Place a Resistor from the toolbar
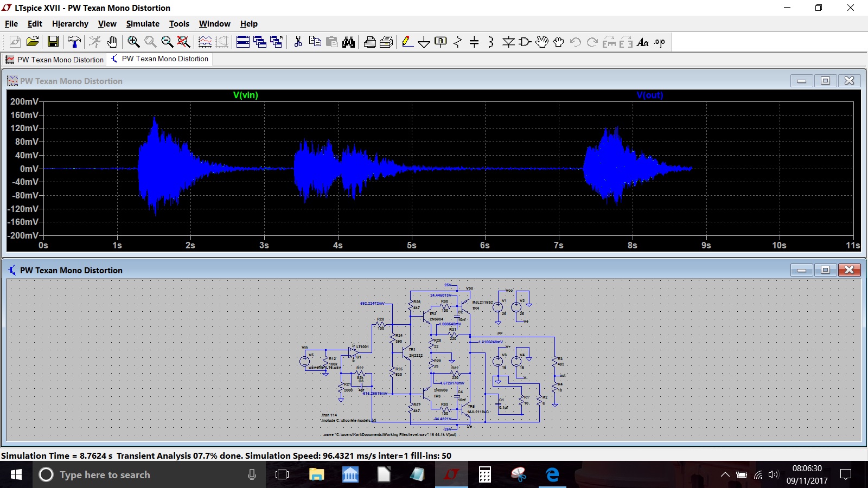868x488 pixels. pyautogui.click(x=458, y=42)
